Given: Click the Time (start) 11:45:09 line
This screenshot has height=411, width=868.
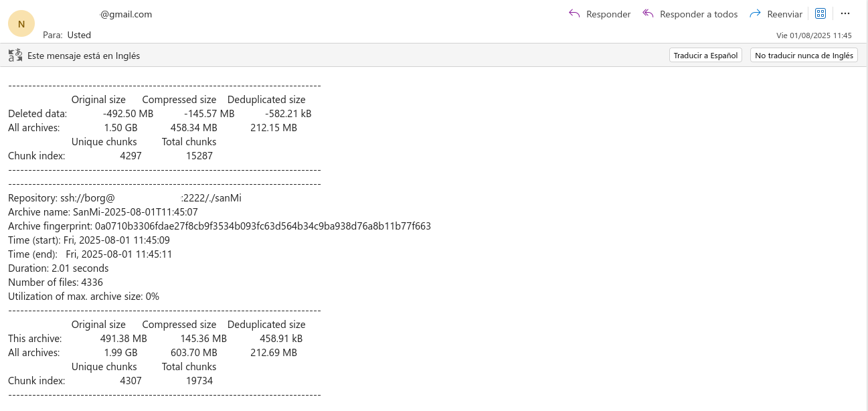Looking at the screenshot, I should coord(89,240).
